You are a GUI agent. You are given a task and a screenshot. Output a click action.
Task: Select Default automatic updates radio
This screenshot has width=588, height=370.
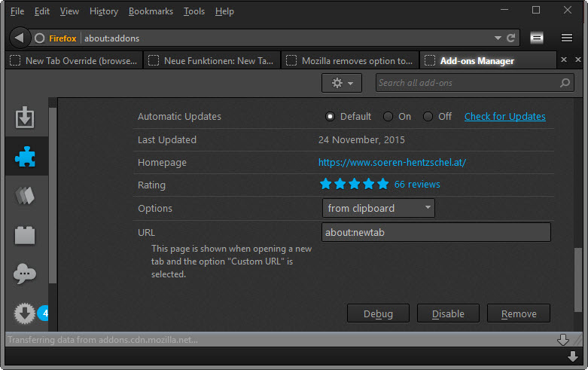[330, 117]
